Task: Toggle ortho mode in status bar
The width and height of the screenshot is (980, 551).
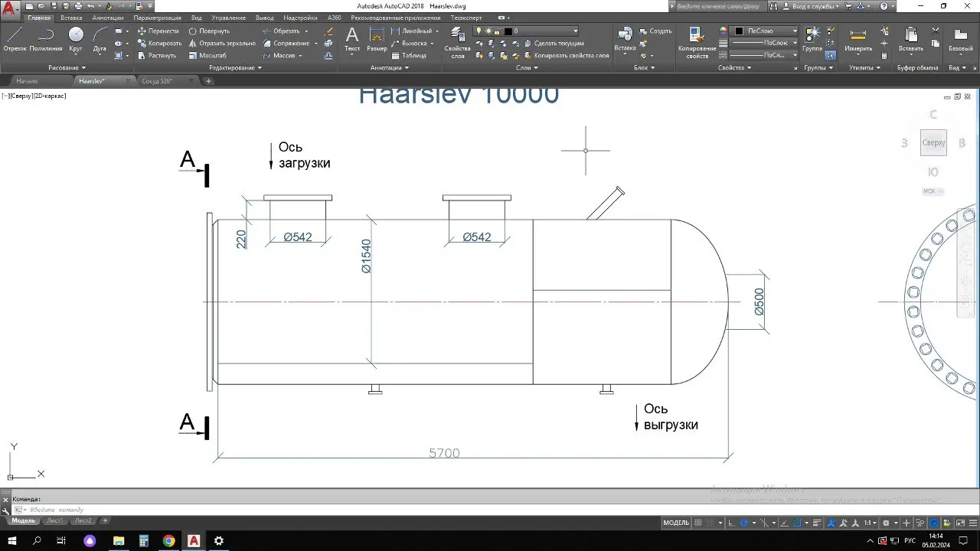Action: (732, 523)
